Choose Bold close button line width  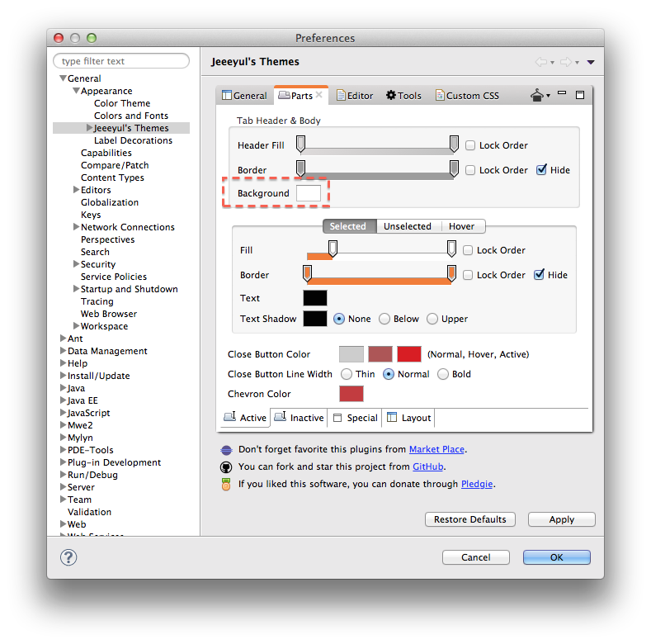(443, 374)
